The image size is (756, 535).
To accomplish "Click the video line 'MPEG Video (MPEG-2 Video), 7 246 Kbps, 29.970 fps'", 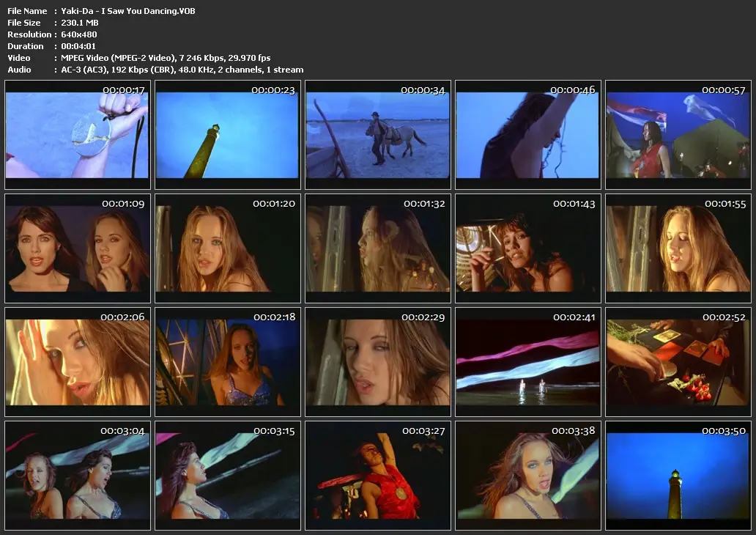I will click(166, 58).
